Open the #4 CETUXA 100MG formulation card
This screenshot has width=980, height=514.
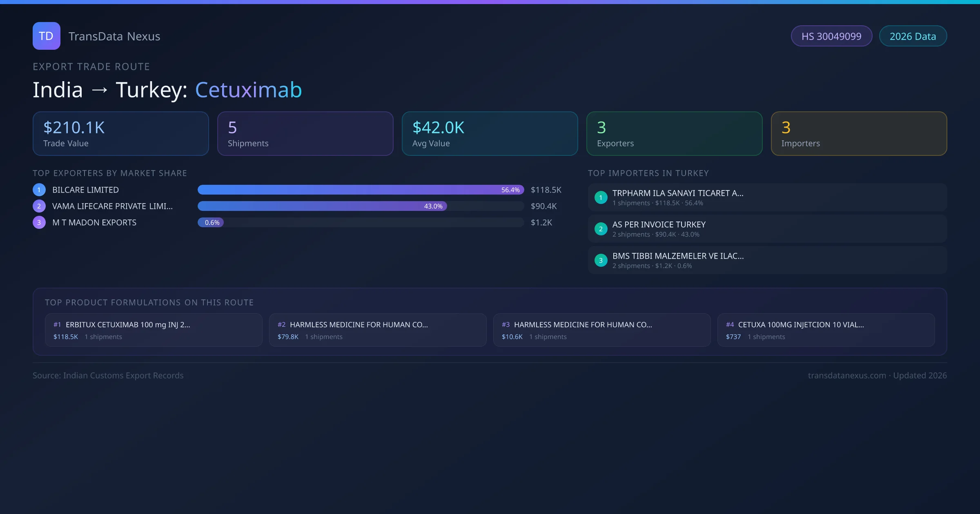tap(826, 330)
